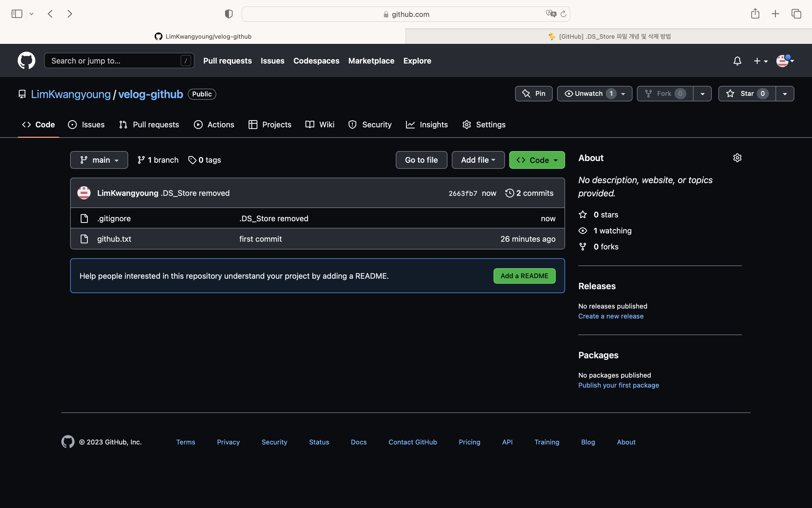Open the Add file dropdown

(x=478, y=160)
